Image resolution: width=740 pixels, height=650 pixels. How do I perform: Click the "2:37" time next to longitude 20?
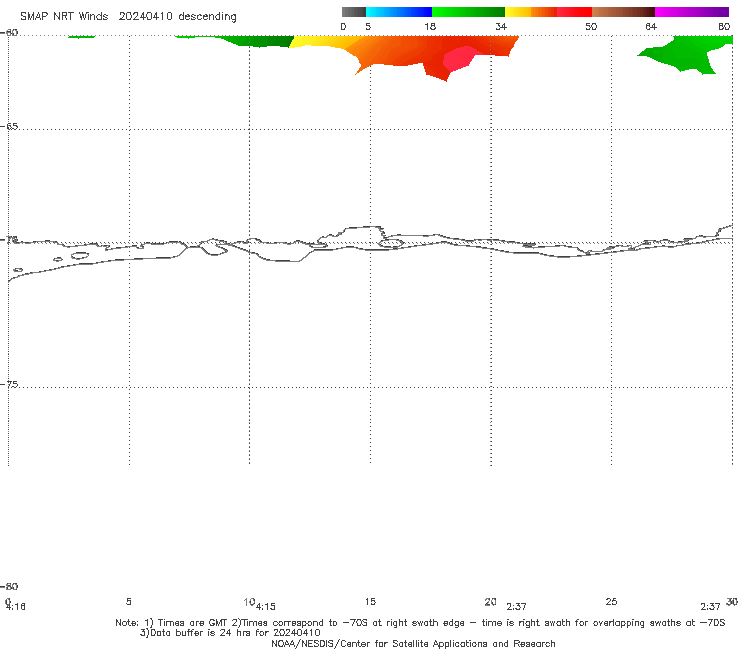[x=516, y=607]
